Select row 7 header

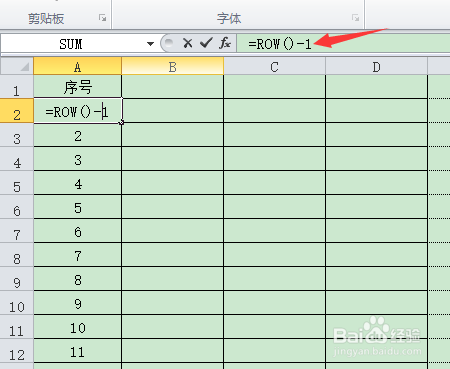(x=17, y=231)
